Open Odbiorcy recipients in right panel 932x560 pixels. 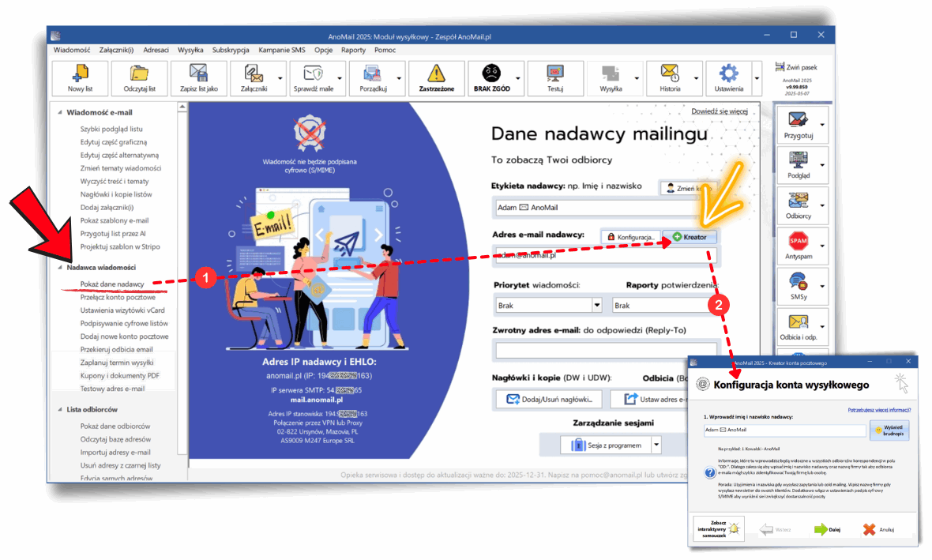tap(798, 205)
